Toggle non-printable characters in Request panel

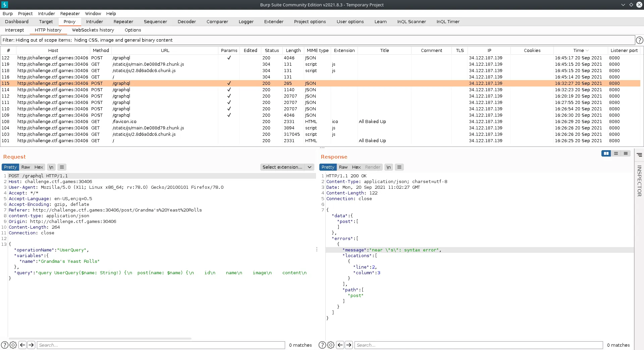click(x=51, y=167)
